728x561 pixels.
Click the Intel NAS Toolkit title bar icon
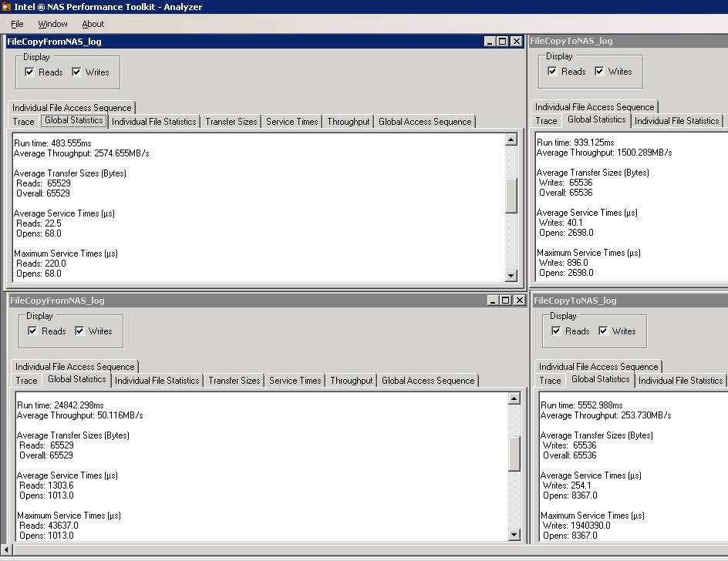point(6,7)
